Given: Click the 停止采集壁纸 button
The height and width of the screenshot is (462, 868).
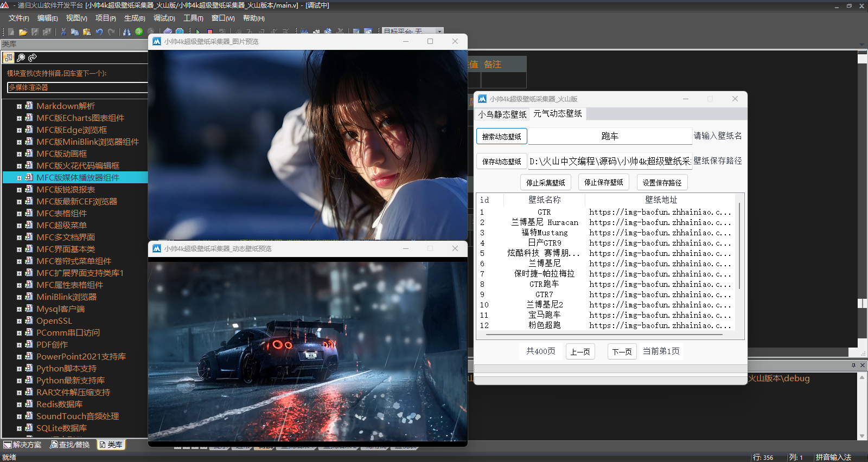Looking at the screenshot, I should [x=546, y=182].
